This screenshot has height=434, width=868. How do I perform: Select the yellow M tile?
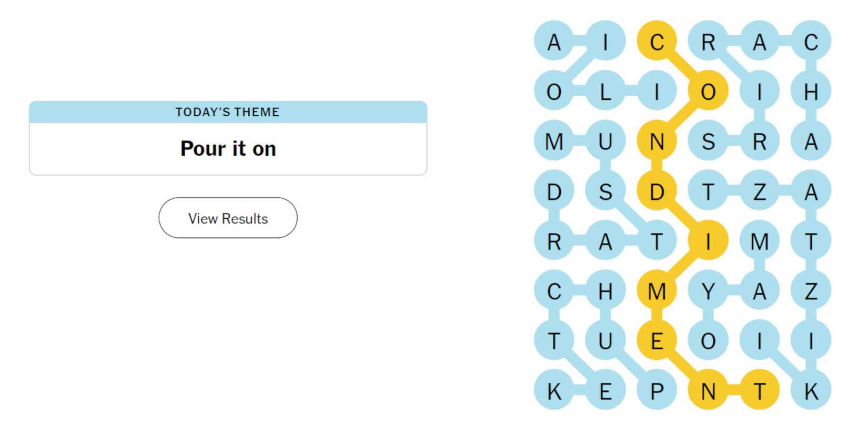coord(657,290)
